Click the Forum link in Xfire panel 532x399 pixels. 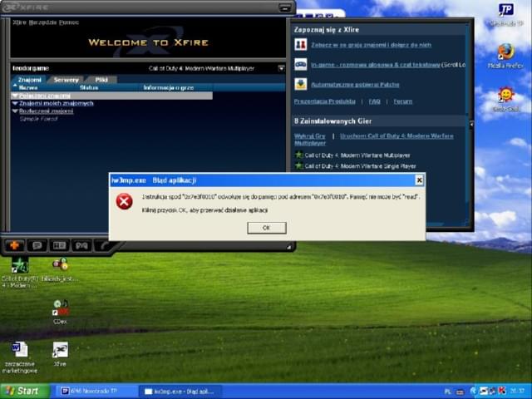click(x=402, y=101)
